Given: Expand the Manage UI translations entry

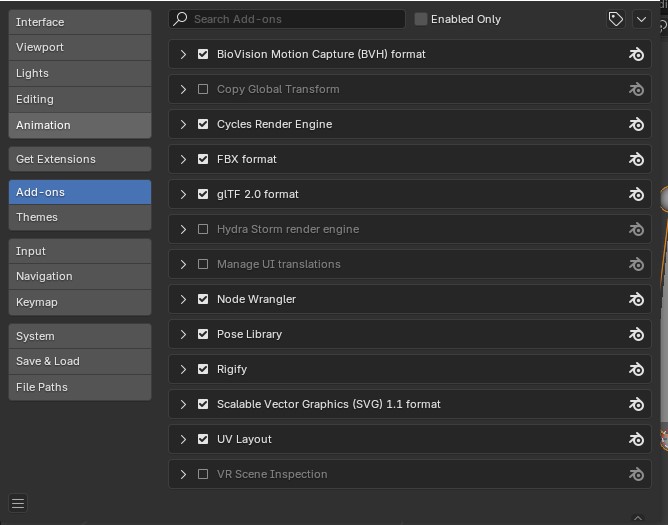Looking at the screenshot, I should coord(183,264).
